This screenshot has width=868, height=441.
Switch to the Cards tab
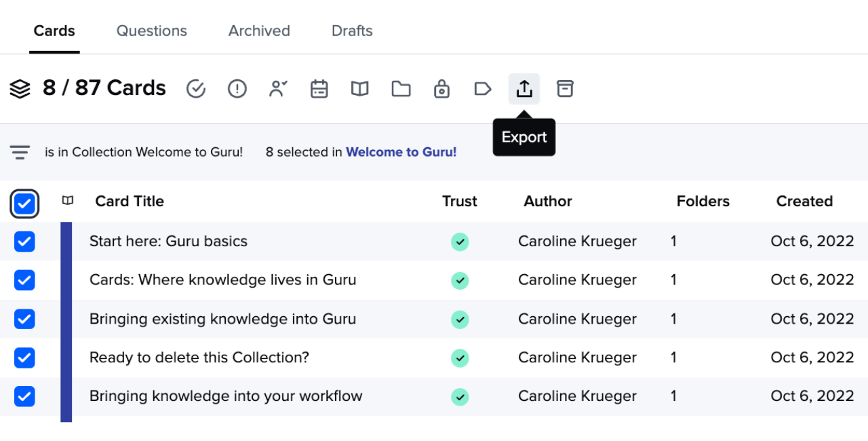54,31
